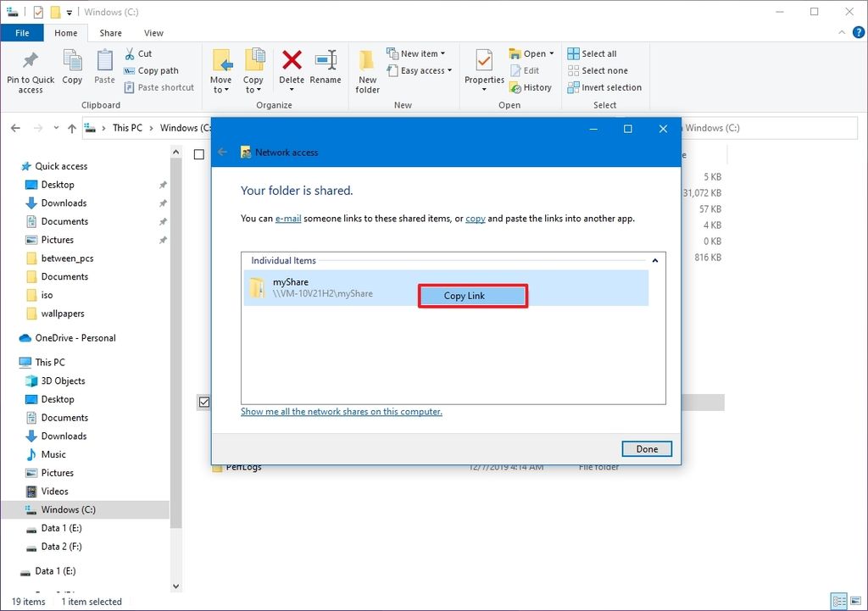
Task: Click the Delete icon
Action: click(291, 69)
